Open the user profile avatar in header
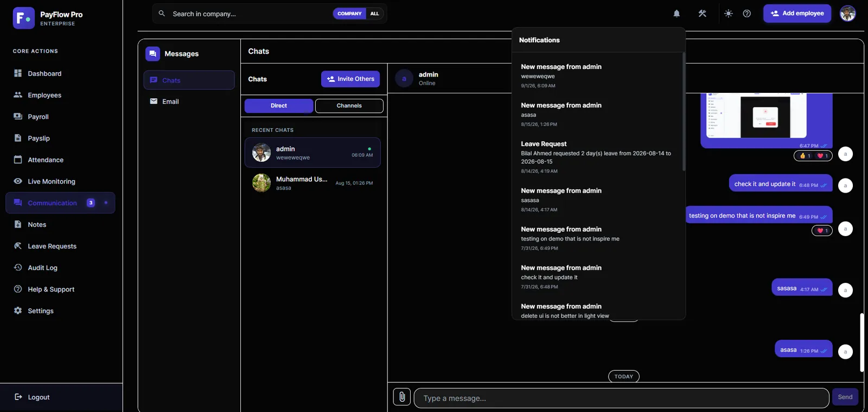The height and width of the screenshot is (412, 868). tap(847, 14)
